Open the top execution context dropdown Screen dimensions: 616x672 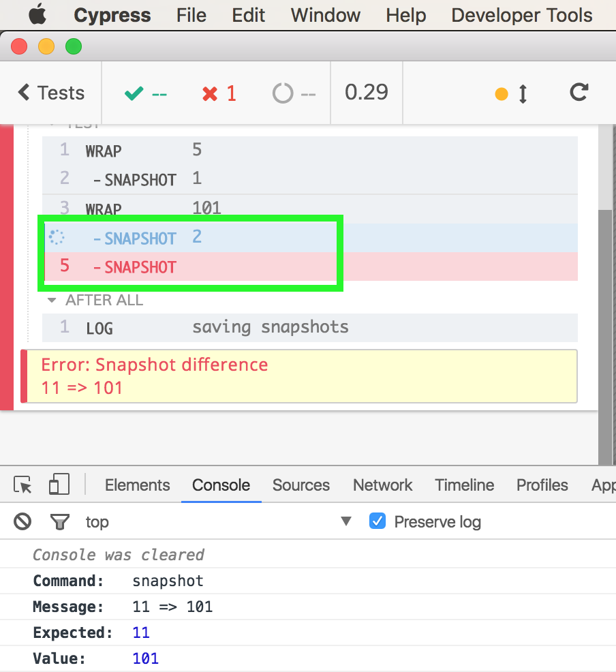click(x=219, y=521)
